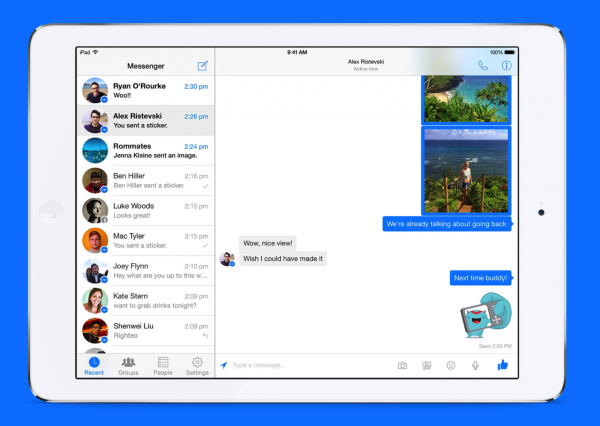Select the Alex Ristevski conversation
Viewport: 600px width, 426px height.
[x=146, y=121]
